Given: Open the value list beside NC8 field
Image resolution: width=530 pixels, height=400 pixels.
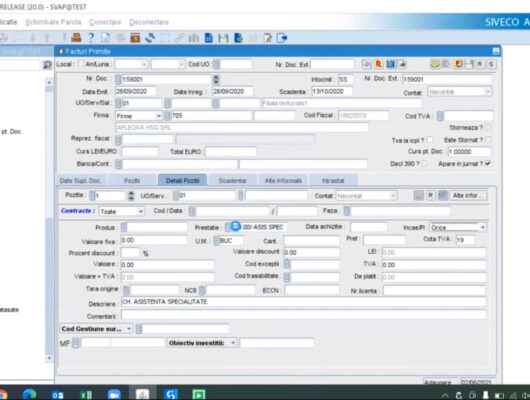Looking at the screenshot, I should coord(202,290).
